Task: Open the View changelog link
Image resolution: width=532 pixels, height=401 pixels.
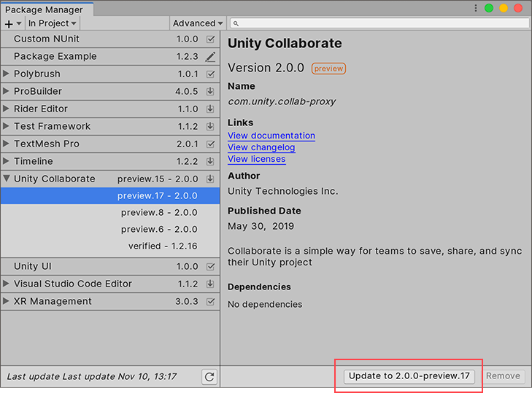Action: click(261, 147)
